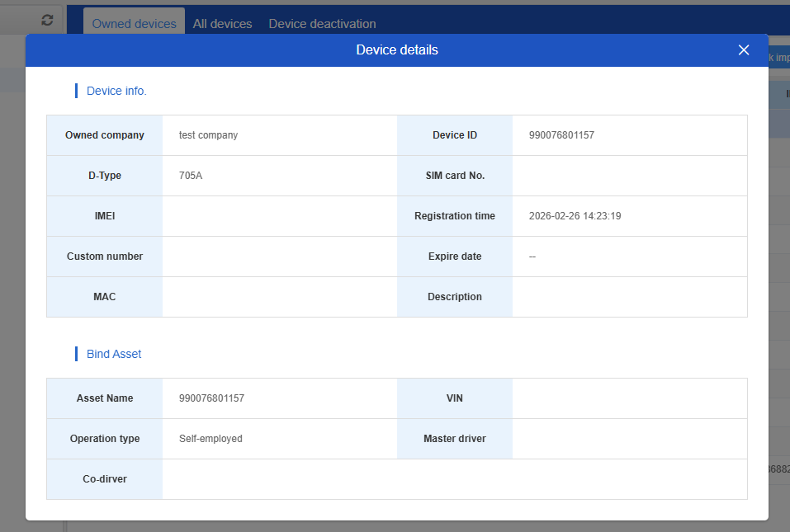Click the IMEI label cell
Viewport: 790px width, 532px height.
tap(105, 216)
